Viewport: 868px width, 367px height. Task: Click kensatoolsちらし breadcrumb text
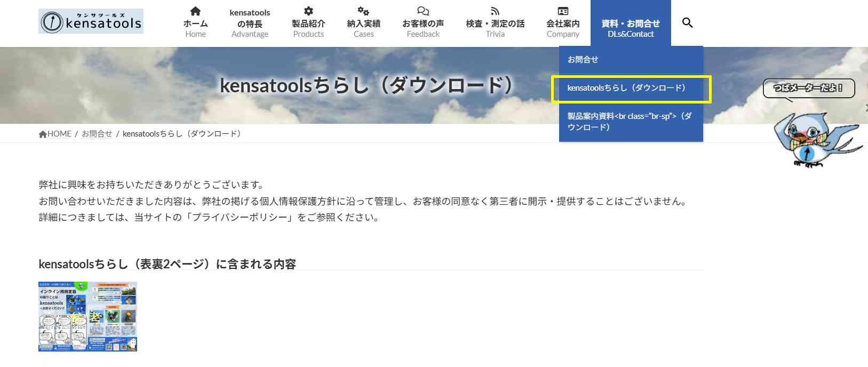click(182, 134)
